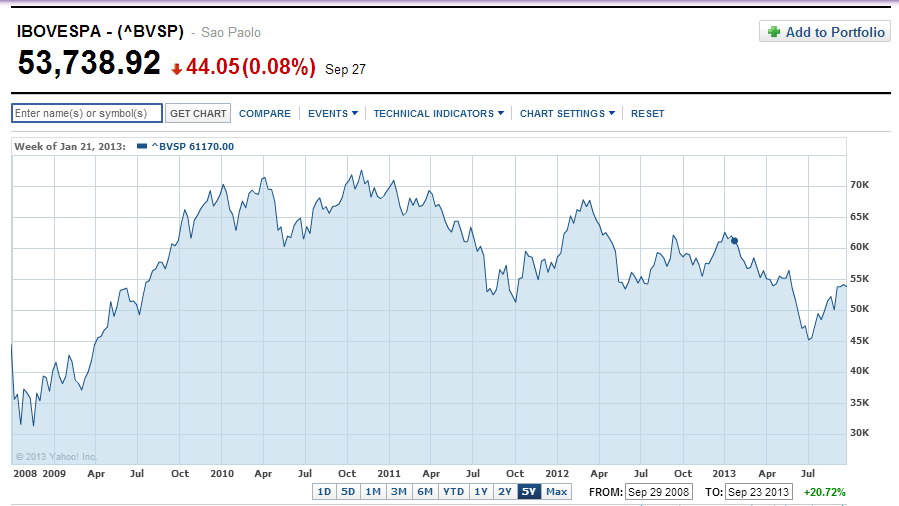Click the ^BVSP 61170.00 legend value
Screen dimensions: 899x506
(192, 147)
